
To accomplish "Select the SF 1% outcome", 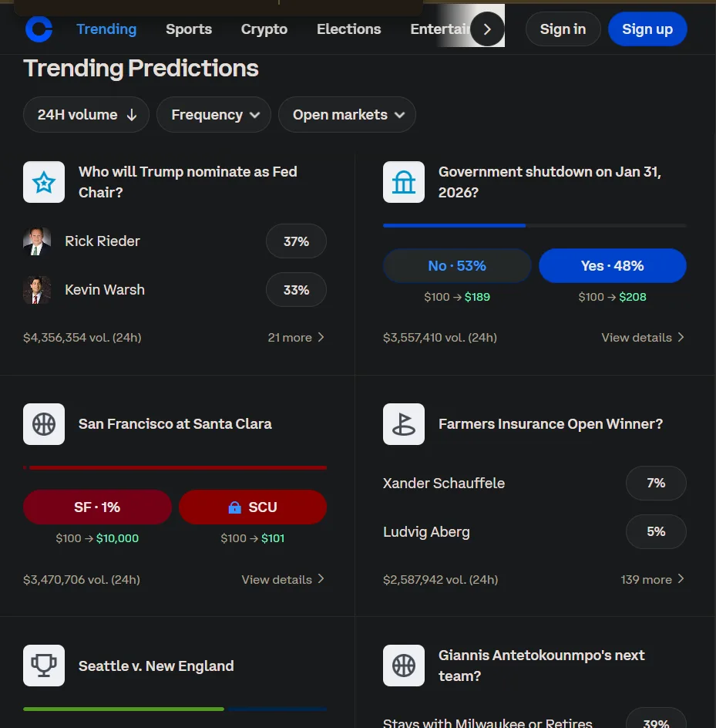I will [97, 507].
